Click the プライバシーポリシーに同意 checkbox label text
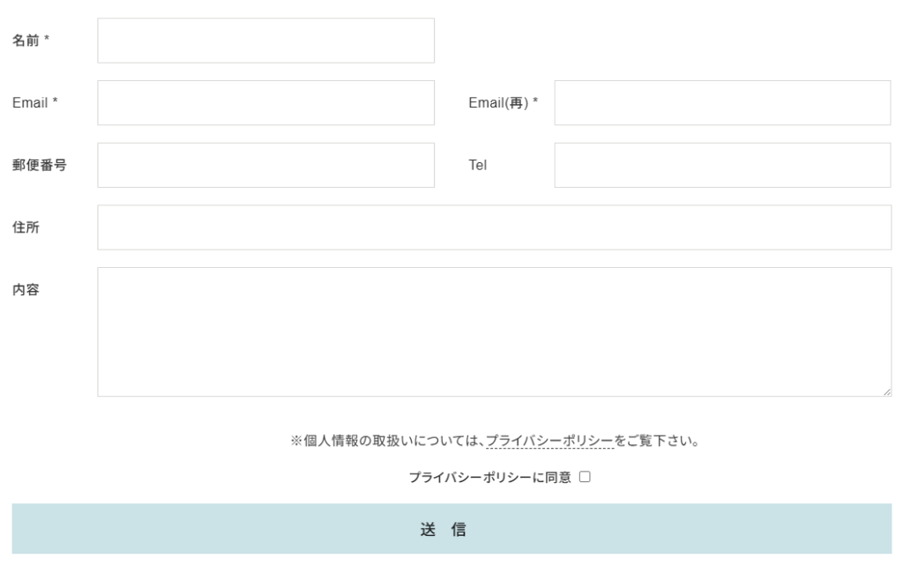 (x=489, y=477)
